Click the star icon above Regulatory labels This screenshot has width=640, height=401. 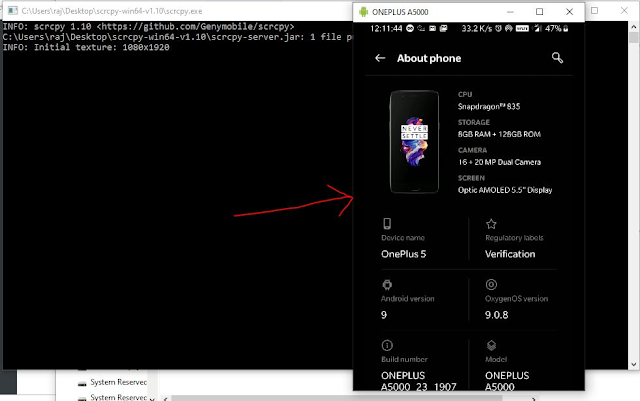491,224
